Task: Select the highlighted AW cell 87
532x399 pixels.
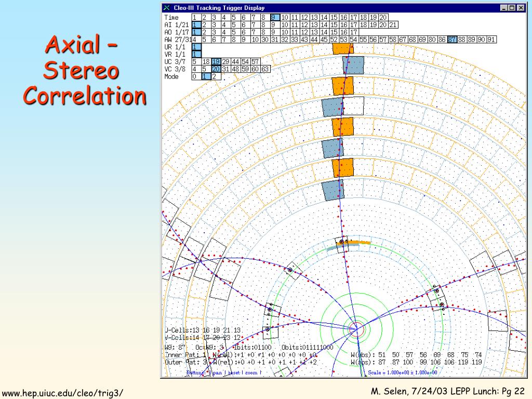Action: coord(452,39)
